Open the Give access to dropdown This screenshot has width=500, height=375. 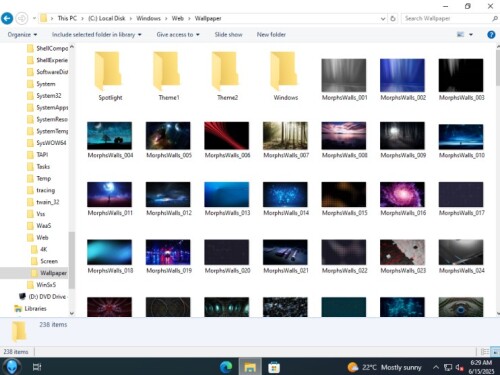click(178, 34)
